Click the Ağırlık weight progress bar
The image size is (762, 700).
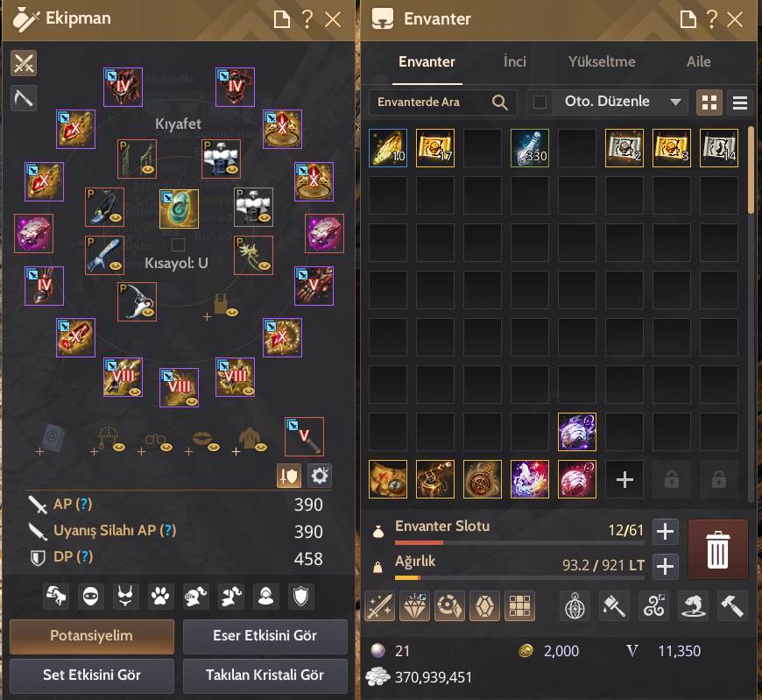[x=519, y=578]
